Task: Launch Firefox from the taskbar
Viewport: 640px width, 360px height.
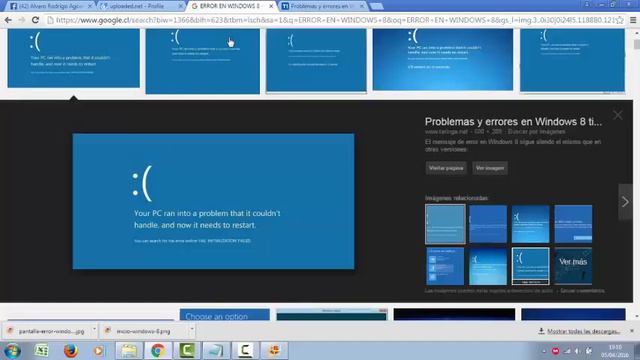Action: (71, 351)
